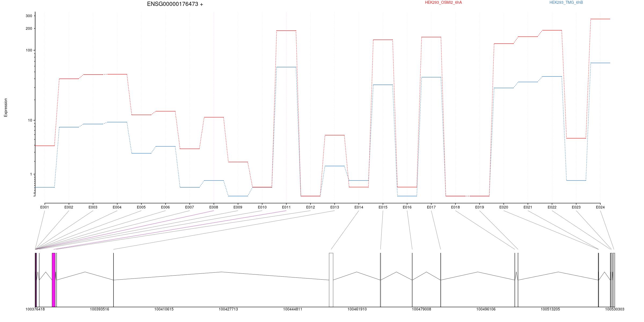This screenshot has height=322, width=644.
Task: Click the 100 y-axis tick value
Action: point(29,50)
